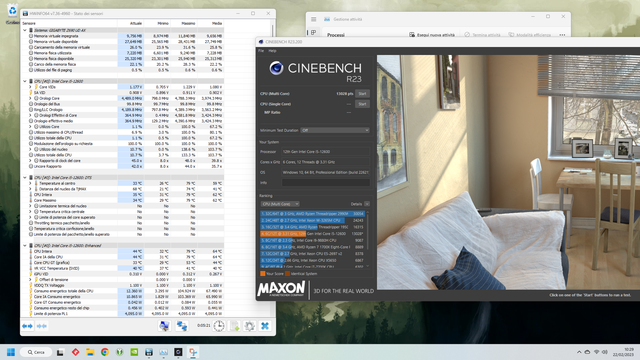The height and width of the screenshot is (360, 640).
Task: Click Cinebench Processor field 12th Gen Intel
Action: click(326, 151)
